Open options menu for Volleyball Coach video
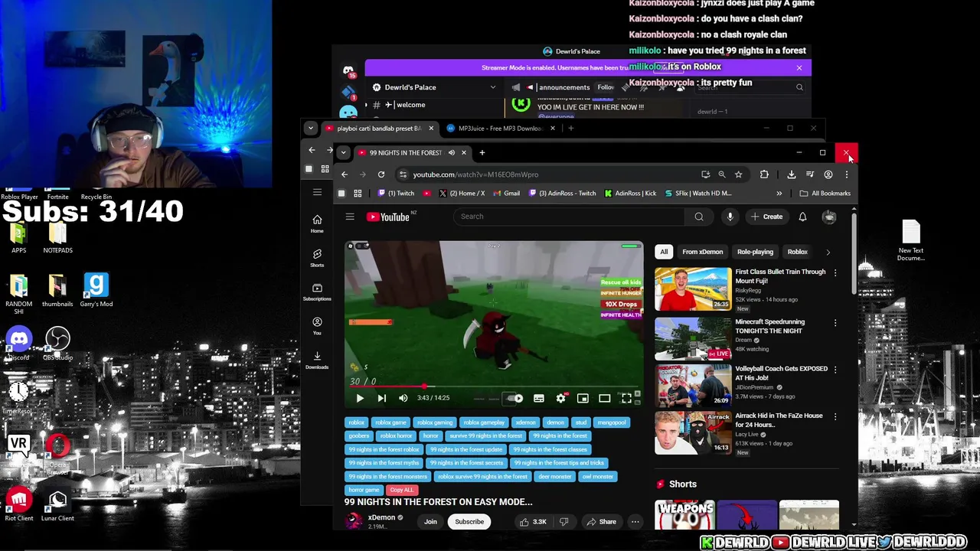The width and height of the screenshot is (980, 551). click(835, 370)
